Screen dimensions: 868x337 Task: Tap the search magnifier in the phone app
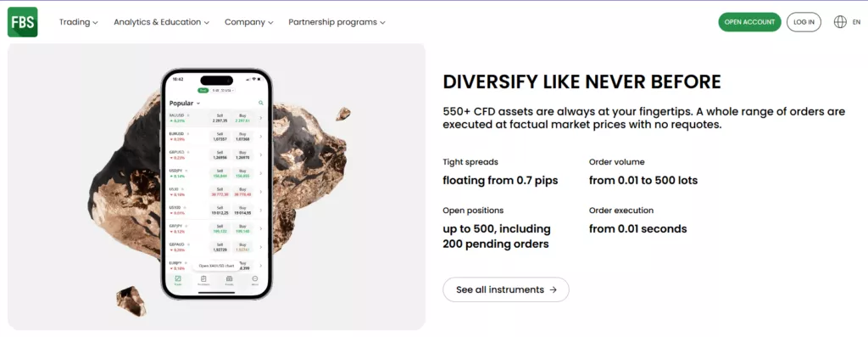point(261,103)
